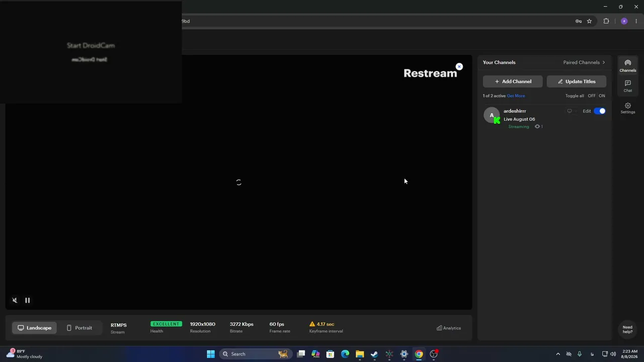The width and height of the screenshot is (644, 362).
Task: Switch to Chrome in taskbar
Action: point(419,354)
